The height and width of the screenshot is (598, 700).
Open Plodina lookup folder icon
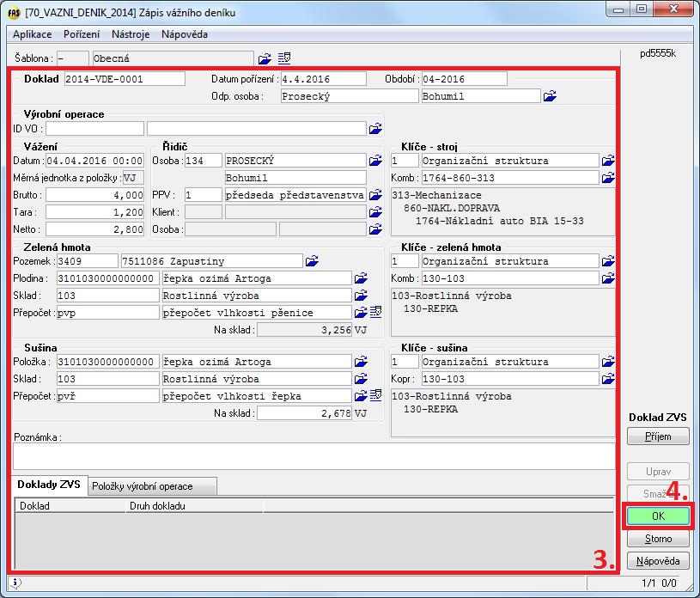click(361, 278)
